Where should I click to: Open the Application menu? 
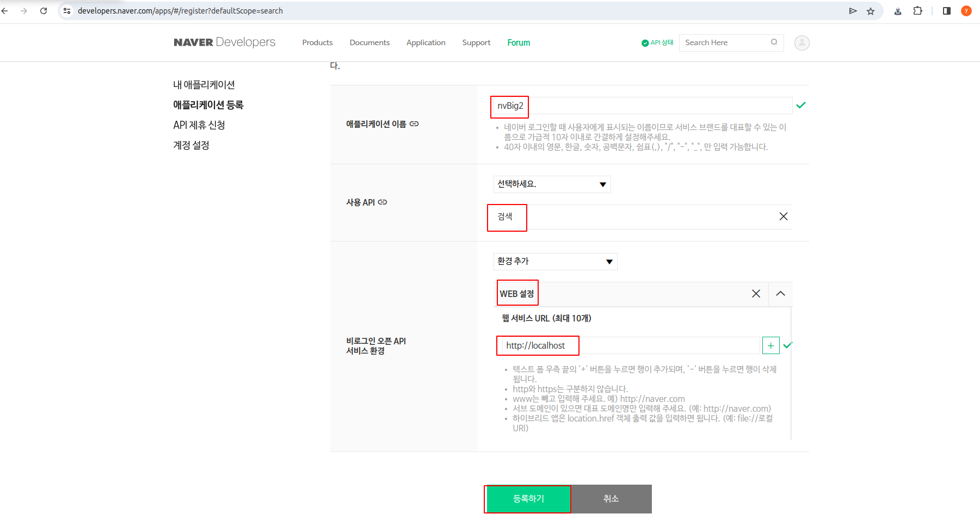tap(426, 42)
